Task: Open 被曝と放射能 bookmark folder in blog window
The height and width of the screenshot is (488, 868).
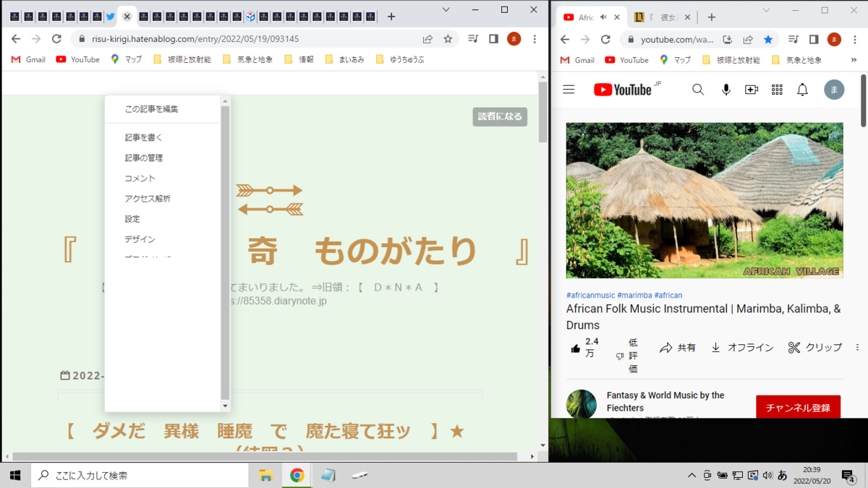Action: [x=182, y=59]
